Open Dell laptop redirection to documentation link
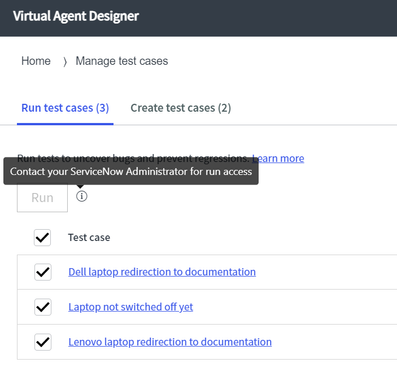This screenshot has height=390, width=397. point(162,272)
